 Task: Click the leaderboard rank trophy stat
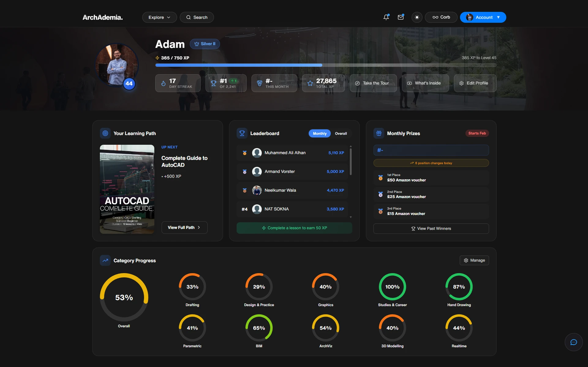pos(226,83)
